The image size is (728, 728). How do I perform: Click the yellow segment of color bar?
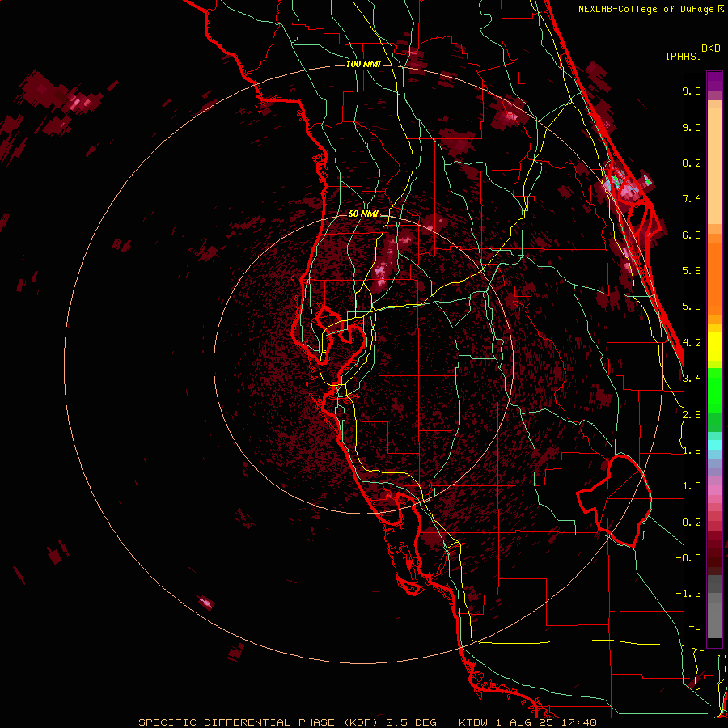[714, 346]
